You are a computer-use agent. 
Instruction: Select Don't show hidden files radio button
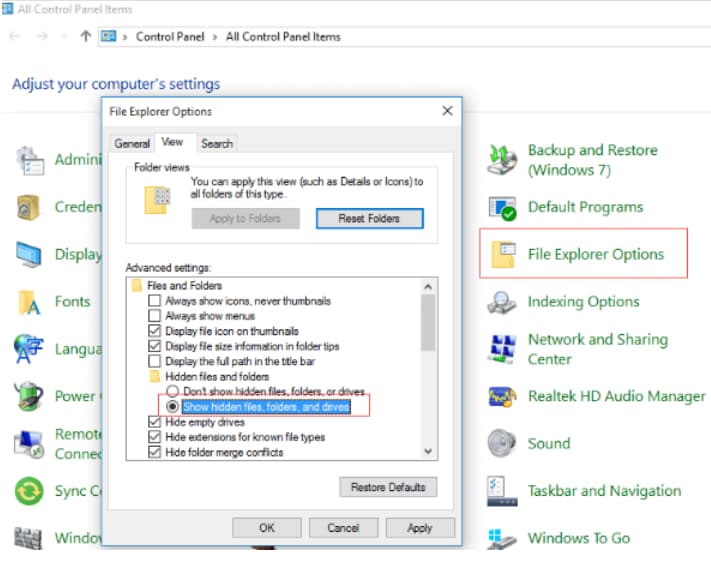172,391
